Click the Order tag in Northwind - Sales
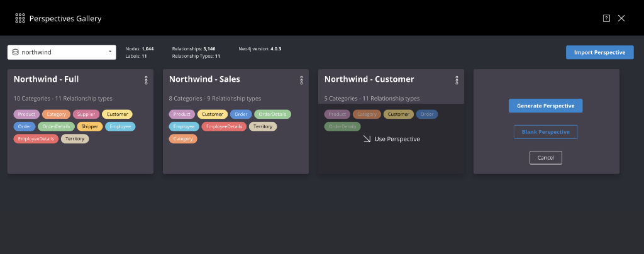 tap(241, 114)
